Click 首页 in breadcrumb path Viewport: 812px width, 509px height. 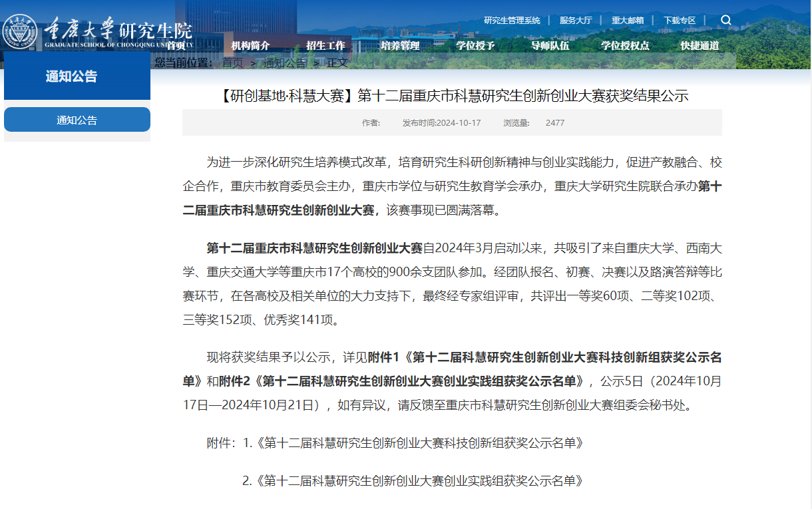[233, 63]
